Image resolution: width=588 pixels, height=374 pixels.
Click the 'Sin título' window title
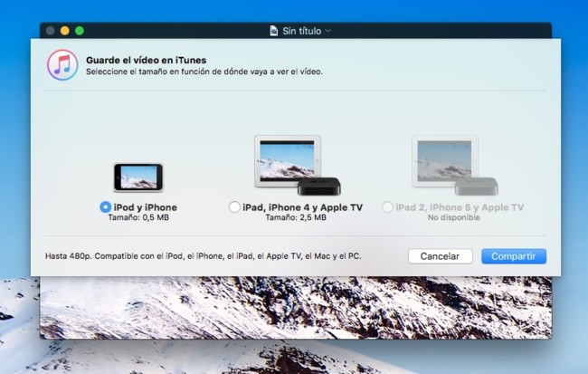pos(302,31)
